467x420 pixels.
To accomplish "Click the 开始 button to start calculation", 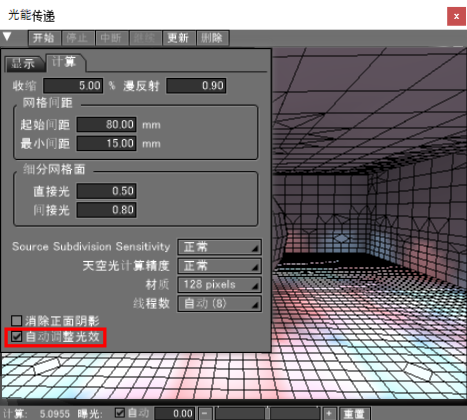I will pyautogui.click(x=44, y=38).
